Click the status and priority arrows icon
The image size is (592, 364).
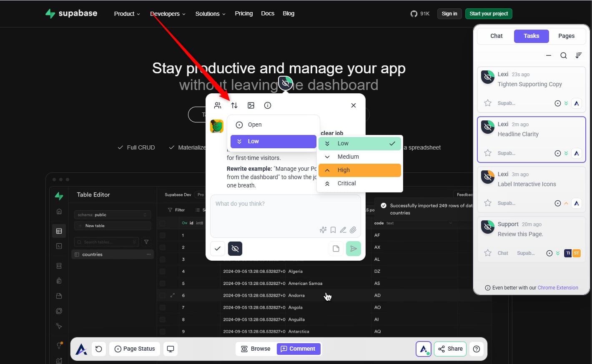pyautogui.click(x=234, y=105)
